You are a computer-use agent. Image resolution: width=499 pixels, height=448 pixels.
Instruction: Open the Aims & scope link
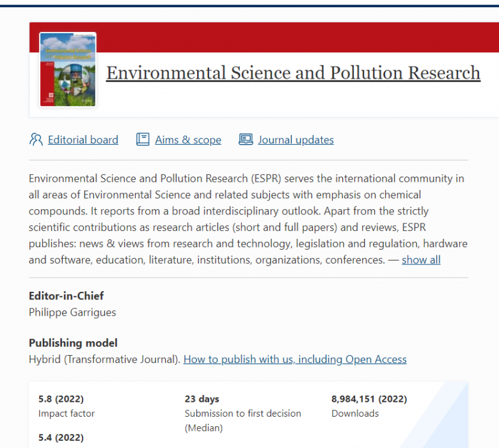point(188,140)
